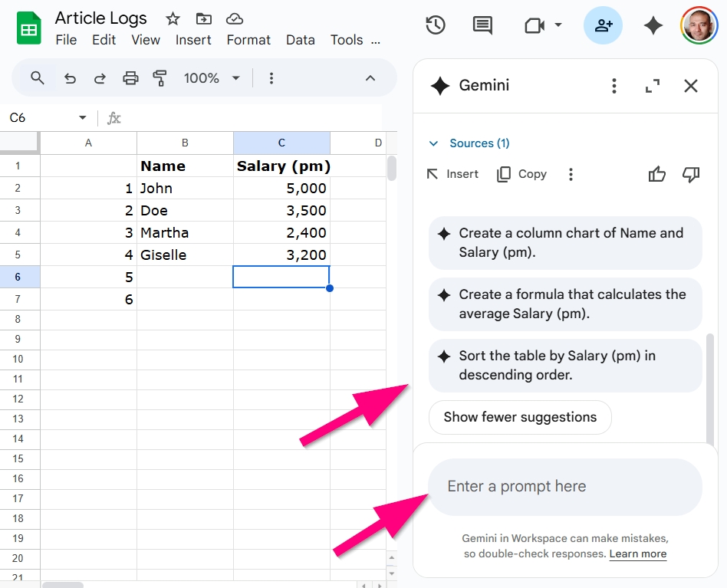Click the sheet vertical scrollbar thumb
727x588 pixels.
pyautogui.click(x=392, y=168)
